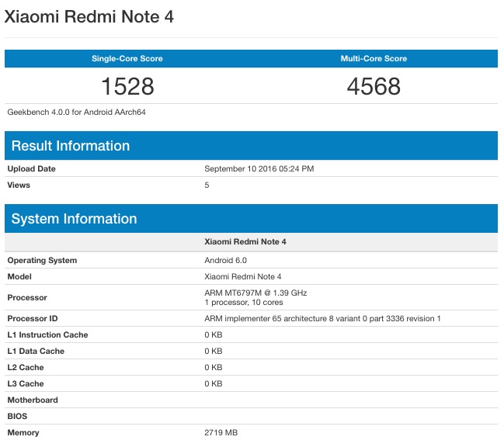
Task: Select the 2719 MB memory value
Action: click(223, 432)
